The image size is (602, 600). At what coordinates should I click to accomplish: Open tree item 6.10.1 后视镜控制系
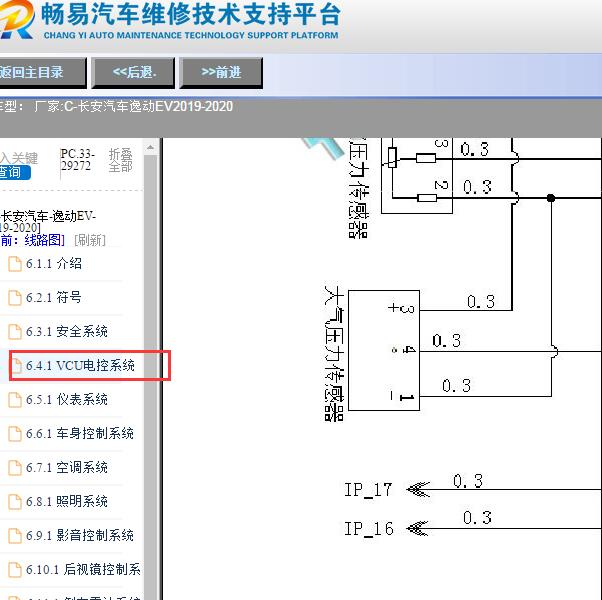pos(83,569)
